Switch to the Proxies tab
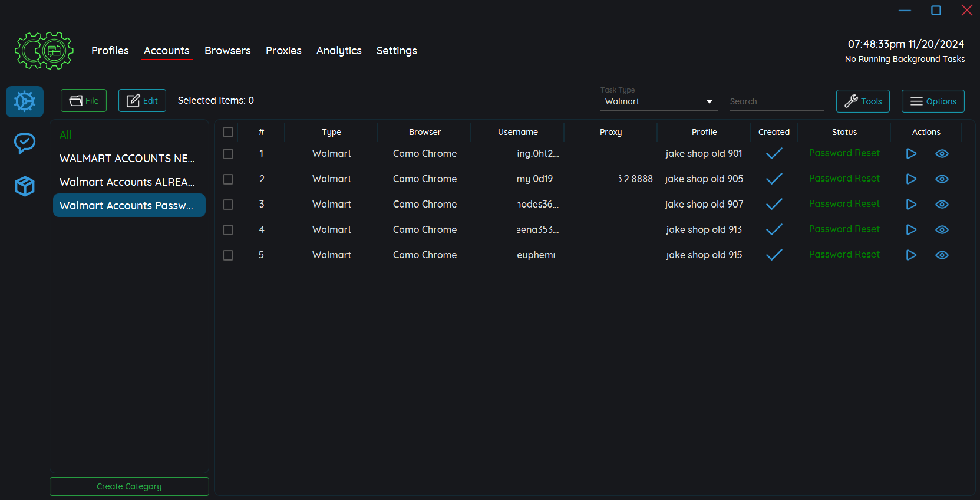The width and height of the screenshot is (980, 500). click(283, 51)
